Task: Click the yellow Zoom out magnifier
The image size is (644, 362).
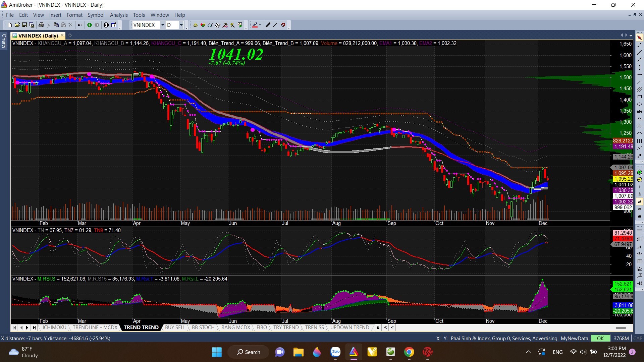Action: tap(639, 180)
